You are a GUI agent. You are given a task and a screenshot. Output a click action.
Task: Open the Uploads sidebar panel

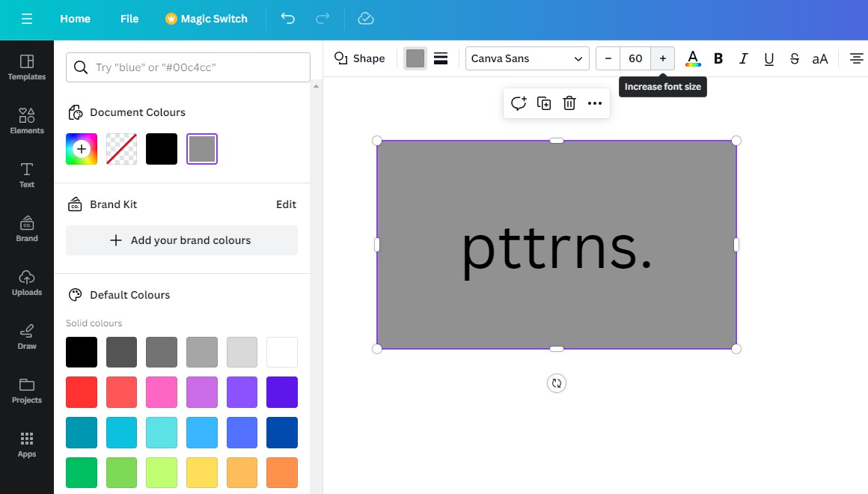pyautogui.click(x=27, y=283)
